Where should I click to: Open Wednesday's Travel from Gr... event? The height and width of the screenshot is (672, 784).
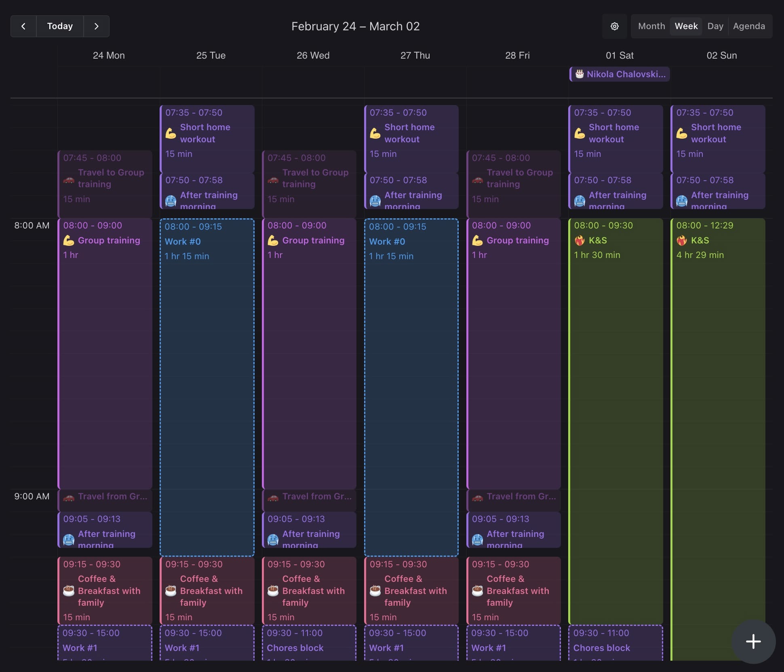[310, 500]
